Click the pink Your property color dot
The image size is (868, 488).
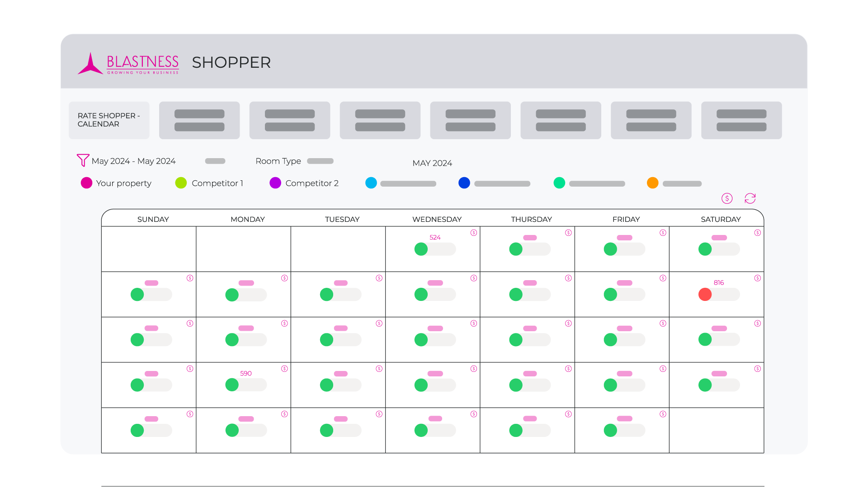86,183
